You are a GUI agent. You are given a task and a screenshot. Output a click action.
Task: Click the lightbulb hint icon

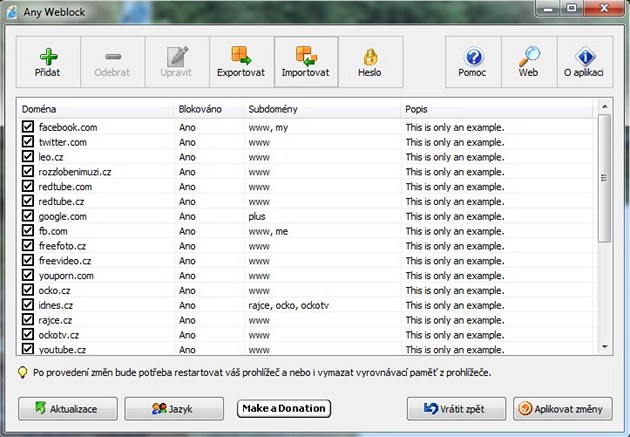[x=22, y=372]
